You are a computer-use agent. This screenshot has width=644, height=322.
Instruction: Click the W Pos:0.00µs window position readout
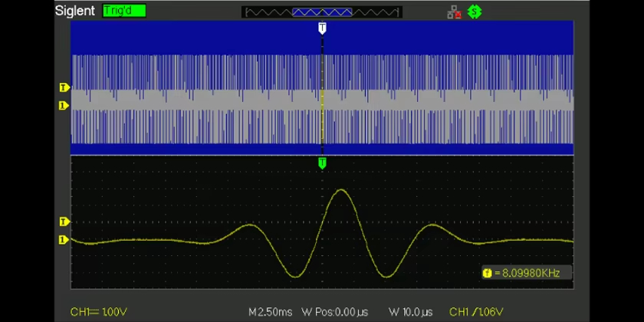coord(336,312)
